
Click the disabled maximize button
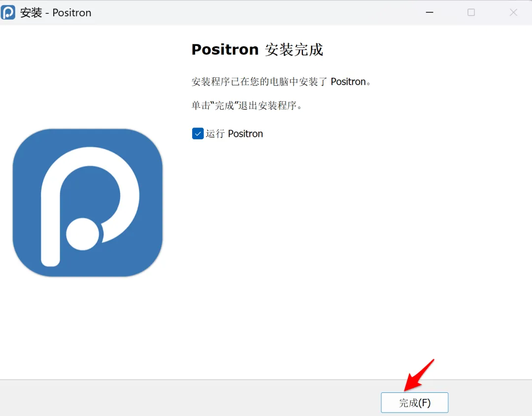pyautogui.click(x=471, y=12)
